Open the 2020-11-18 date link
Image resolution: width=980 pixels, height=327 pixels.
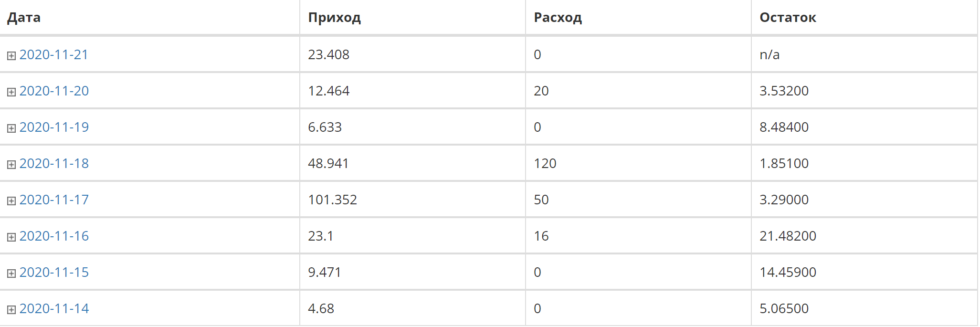point(54,163)
